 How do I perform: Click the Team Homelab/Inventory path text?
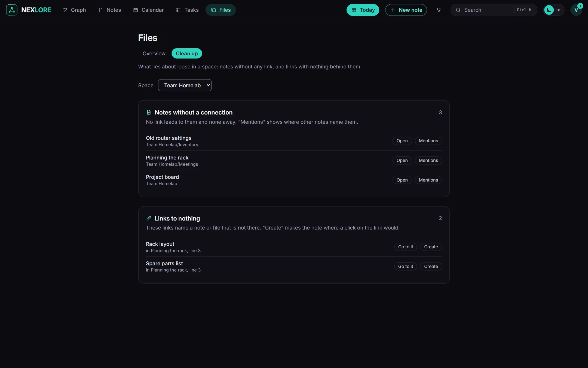(172, 144)
